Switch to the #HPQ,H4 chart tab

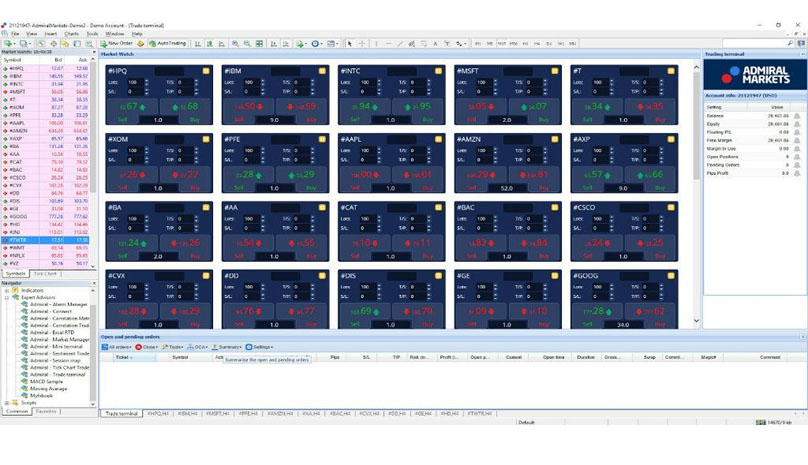(158, 413)
